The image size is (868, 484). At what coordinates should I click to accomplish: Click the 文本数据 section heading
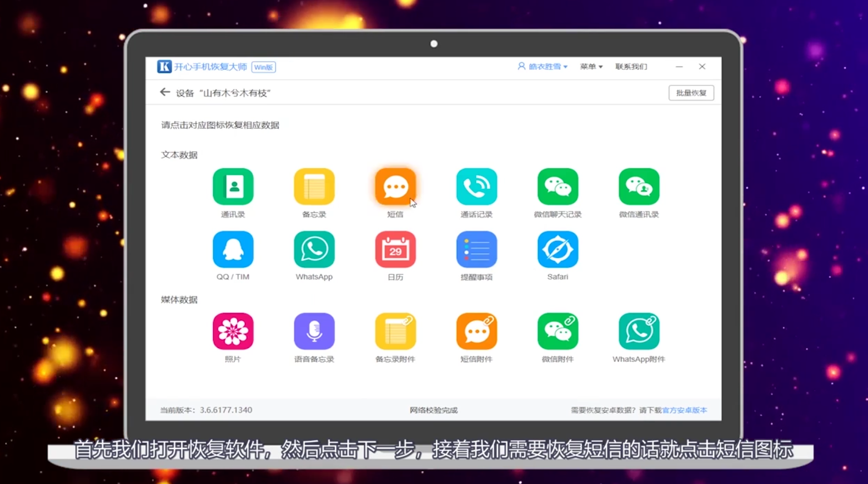coord(179,155)
